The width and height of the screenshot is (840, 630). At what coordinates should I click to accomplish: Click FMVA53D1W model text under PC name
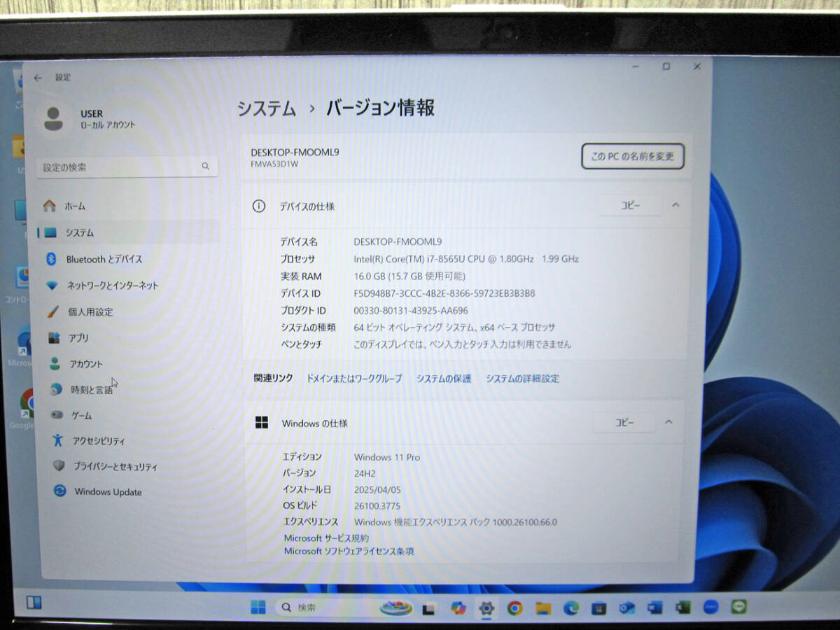274,164
